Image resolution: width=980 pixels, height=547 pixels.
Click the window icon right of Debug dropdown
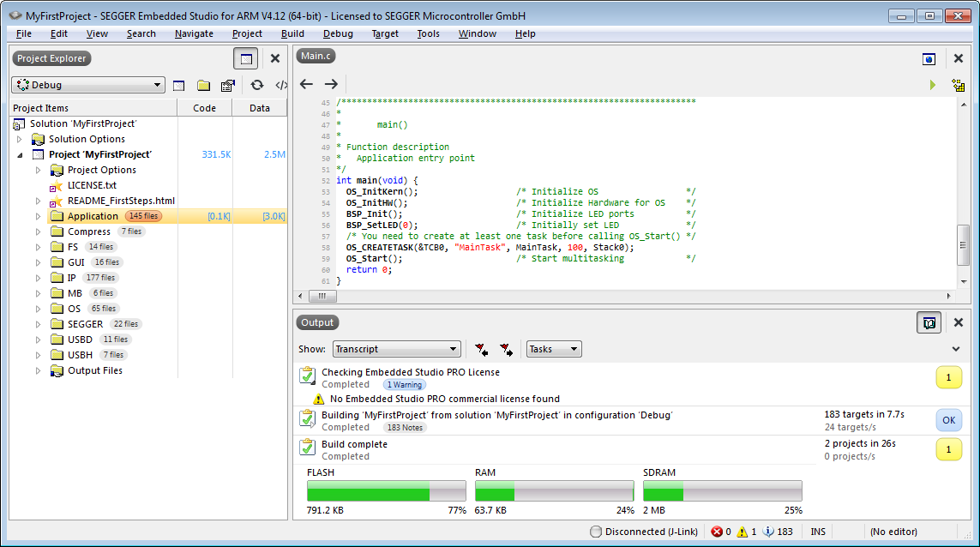click(x=178, y=85)
